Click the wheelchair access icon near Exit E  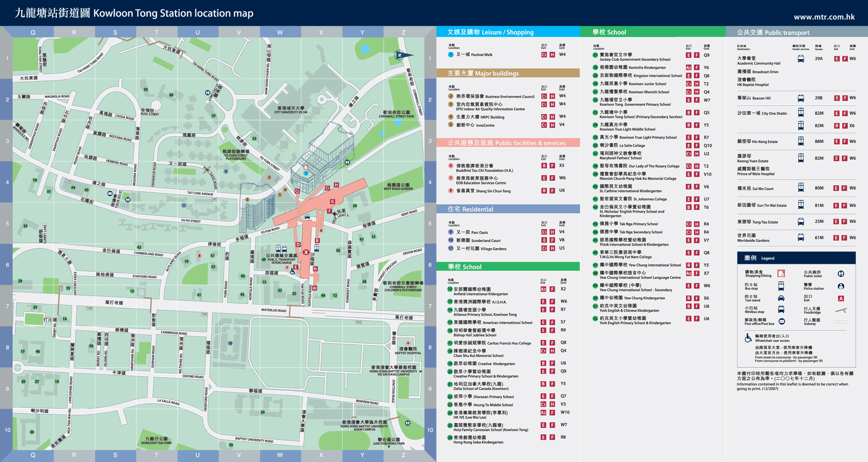292,272
